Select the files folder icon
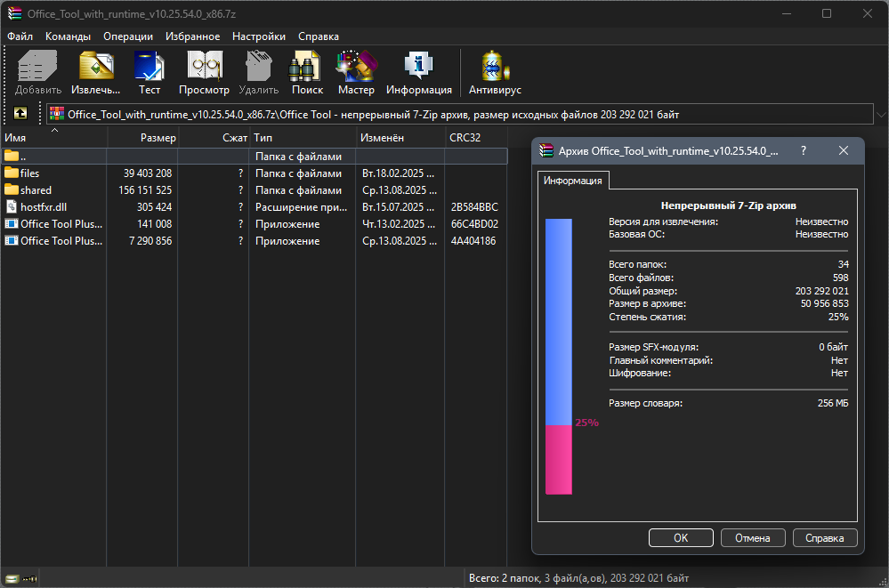Image resolution: width=889 pixels, height=588 pixels. pos(12,173)
